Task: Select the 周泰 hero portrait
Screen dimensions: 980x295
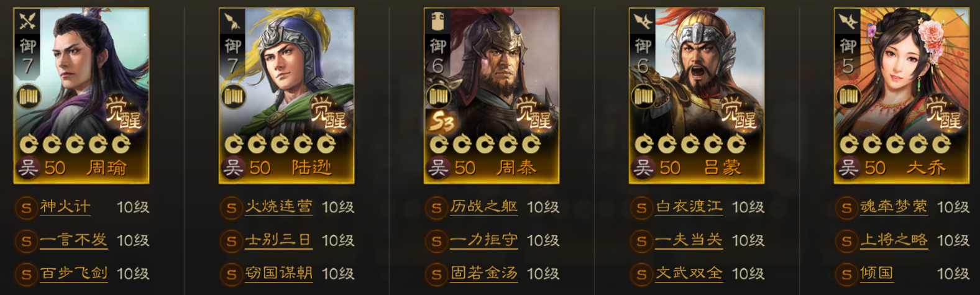Action: click(492, 95)
